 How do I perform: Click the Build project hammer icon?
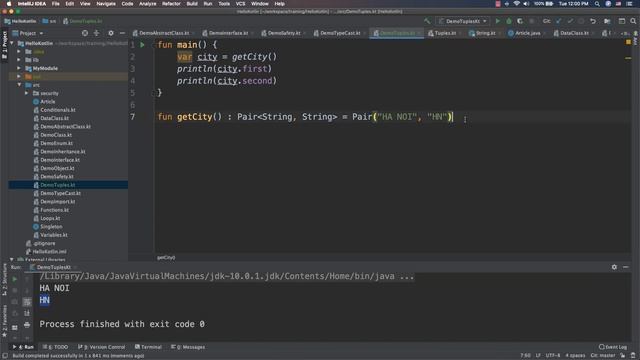click(x=427, y=21)
